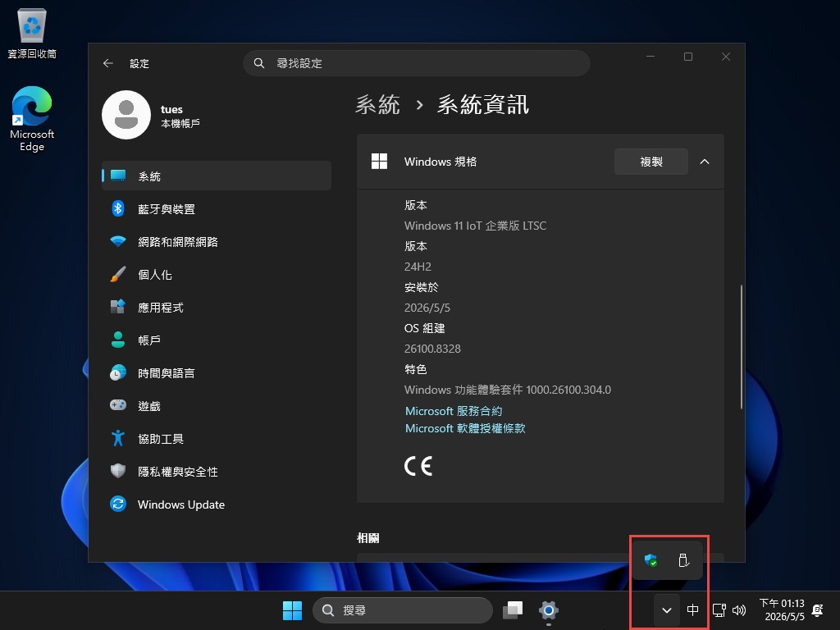Open Microsoft 服務合約 link
Screen dimensions: 840x630
tap(454, 411)
